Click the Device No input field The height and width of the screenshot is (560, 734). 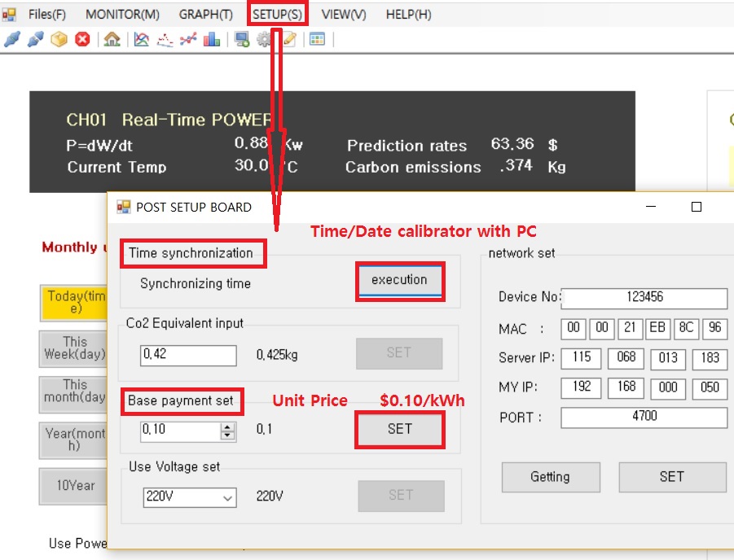pyautogui.click(x=644, y=298)
